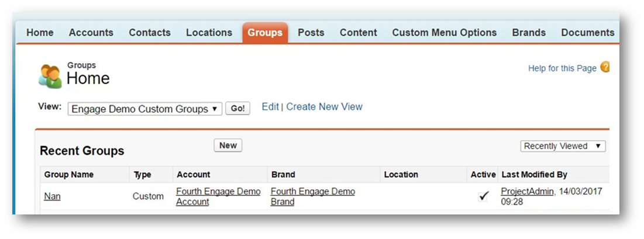Switch to the Brands tab
This screenshot has width=644, height=239.
pos(528,33)
